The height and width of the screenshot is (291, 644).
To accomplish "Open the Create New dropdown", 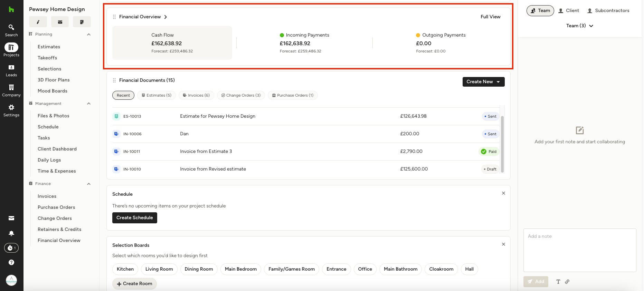I will click(x=484, y=82).
